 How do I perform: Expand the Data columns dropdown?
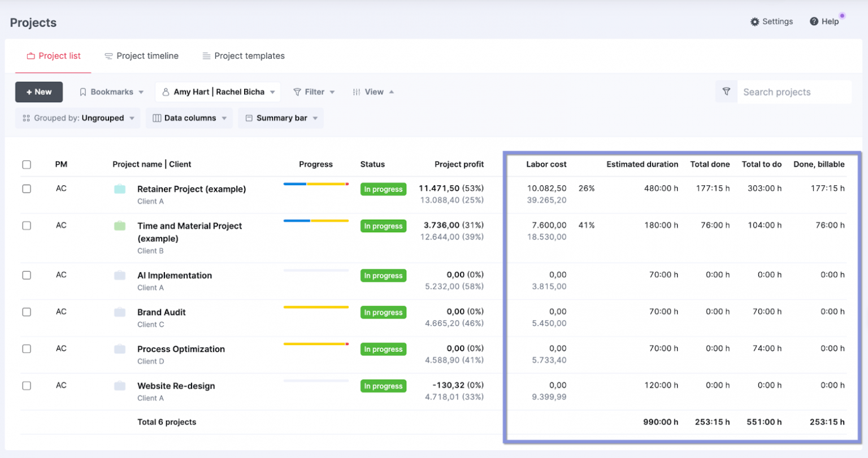click(x=189, y=118)
